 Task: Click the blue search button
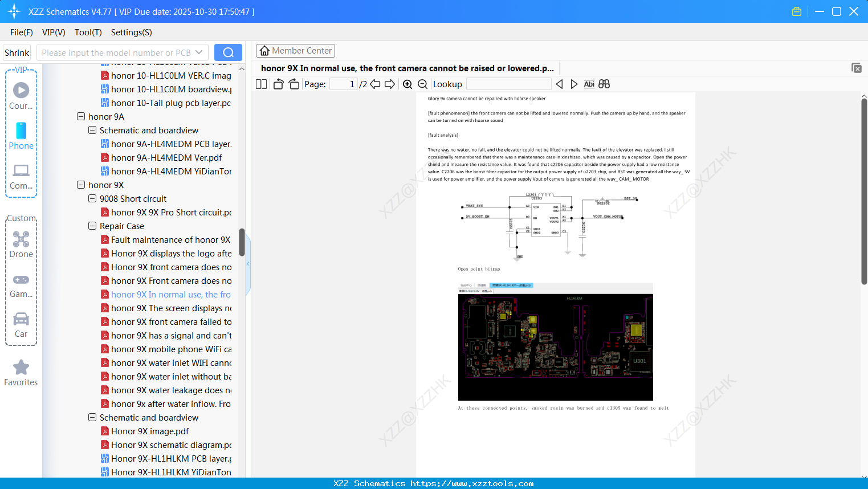click(x=228, y=52)
